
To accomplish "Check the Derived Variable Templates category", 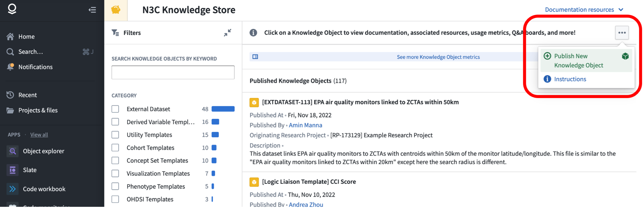I will click(115, 122).
